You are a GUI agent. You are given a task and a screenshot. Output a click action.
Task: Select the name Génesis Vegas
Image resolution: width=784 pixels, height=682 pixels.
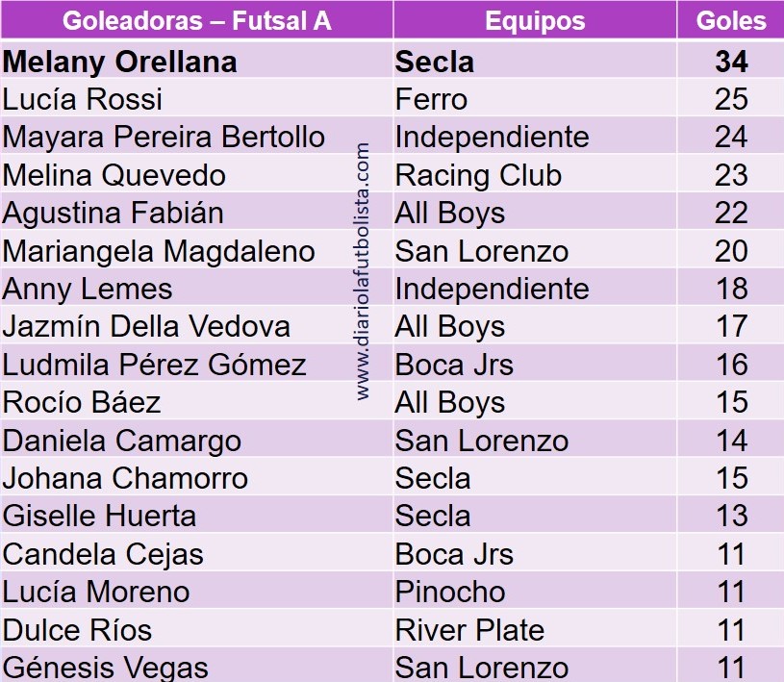tap(106, 667)
